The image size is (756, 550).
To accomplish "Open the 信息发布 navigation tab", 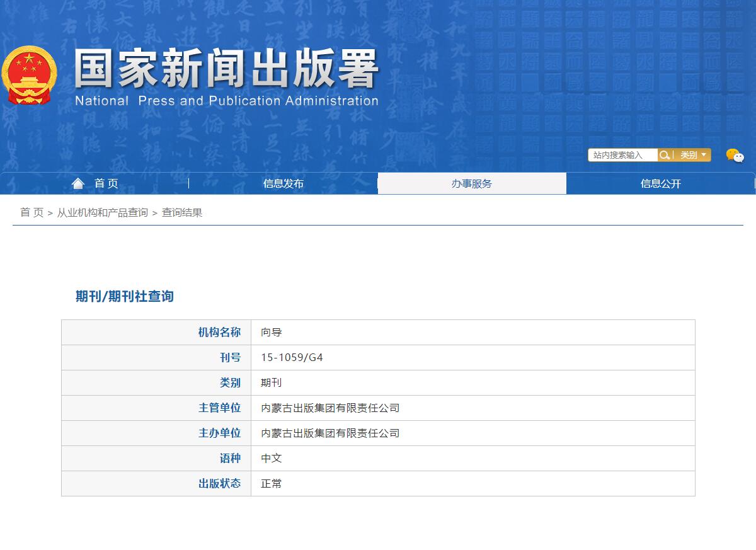I will pyautogui.click(x=283, y=183).
